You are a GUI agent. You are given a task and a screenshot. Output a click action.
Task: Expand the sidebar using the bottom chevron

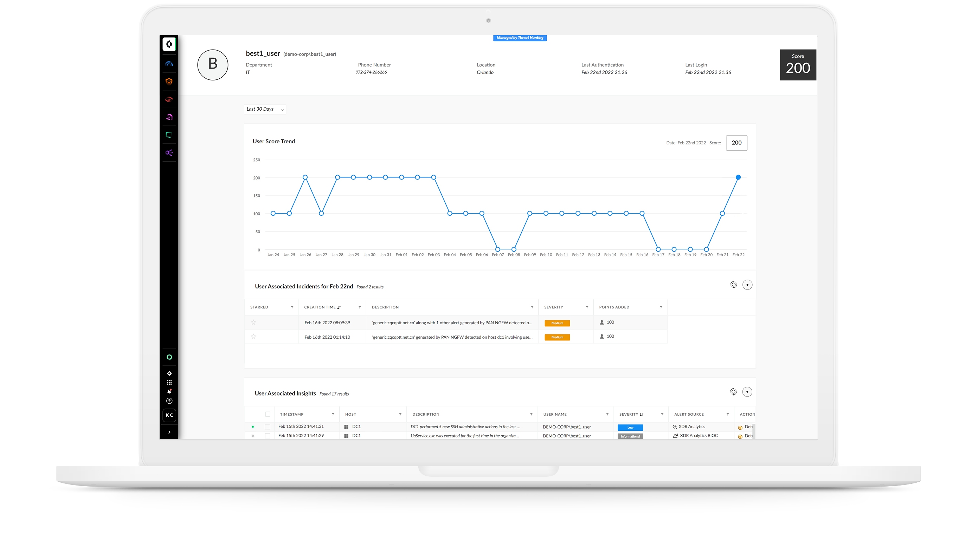pos(169,432)
